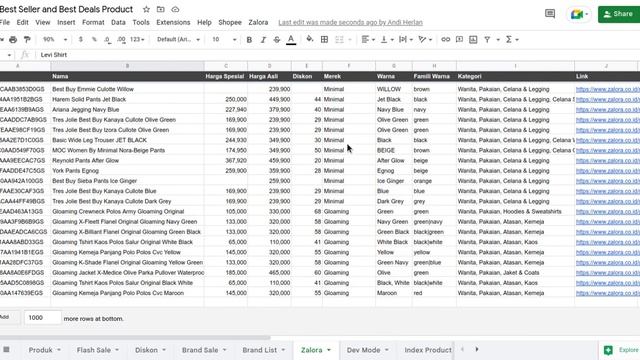Open the comment history icon
640x360 pixels.
(x=550, y=14)
